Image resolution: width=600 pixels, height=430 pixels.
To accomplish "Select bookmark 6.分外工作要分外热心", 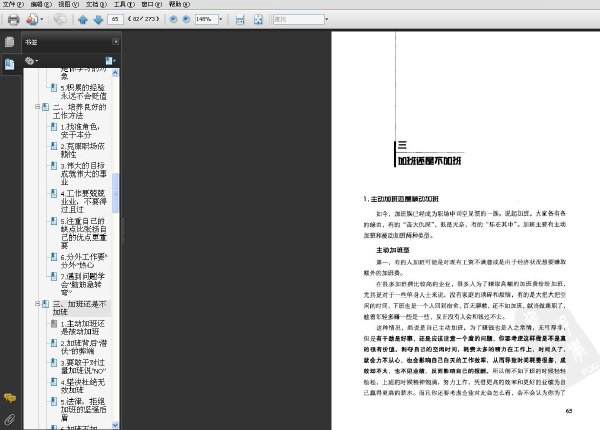I will (84, 261).
